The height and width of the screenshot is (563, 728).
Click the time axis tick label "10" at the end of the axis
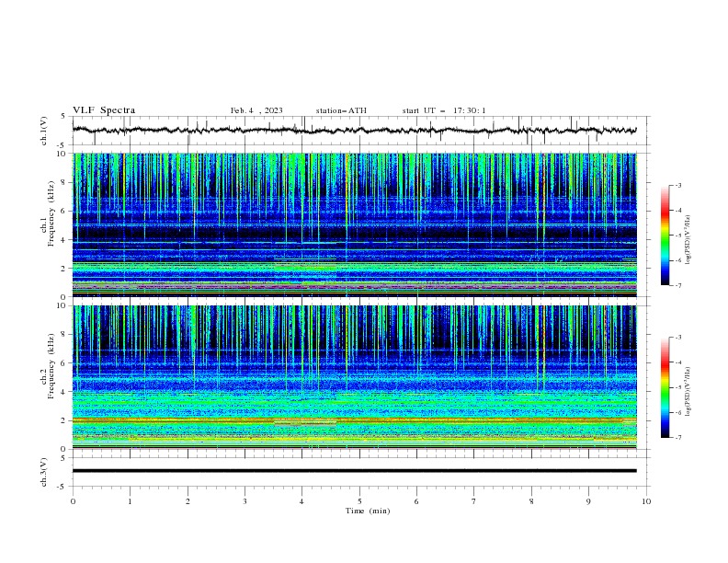coord(646,501)
